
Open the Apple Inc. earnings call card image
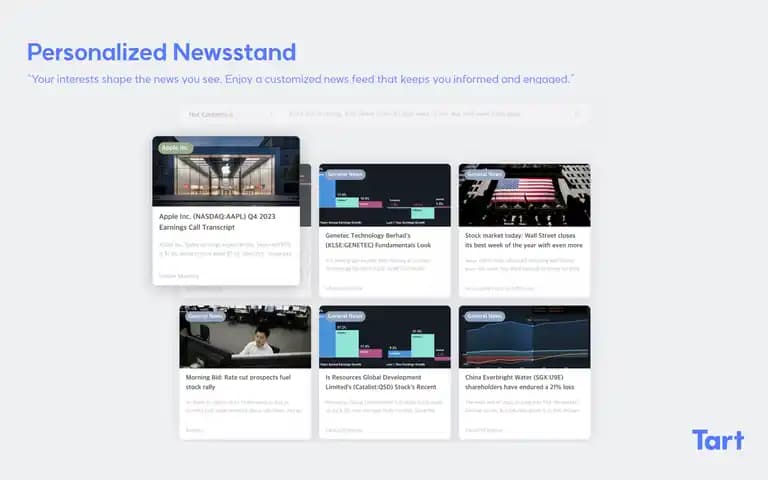226,171
